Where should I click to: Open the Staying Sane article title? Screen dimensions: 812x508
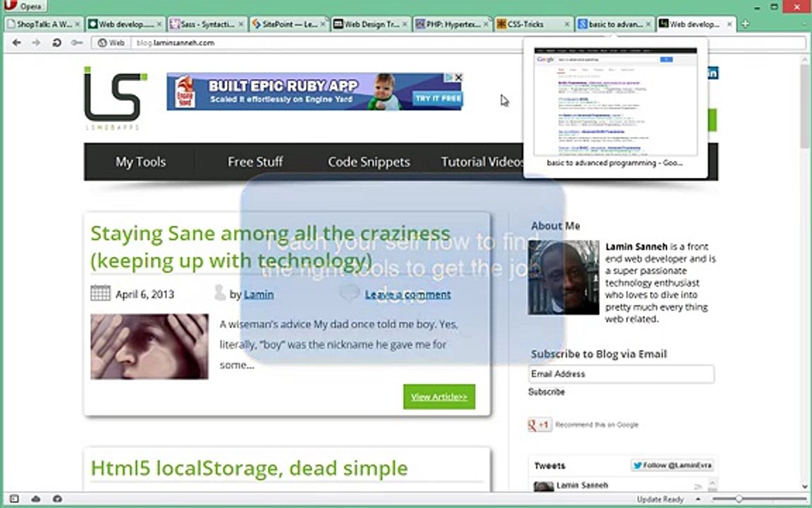tap(271, 247)
